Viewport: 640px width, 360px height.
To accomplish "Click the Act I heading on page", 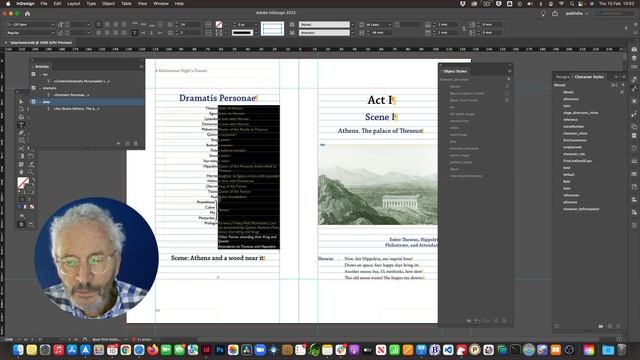I will 380,100.
